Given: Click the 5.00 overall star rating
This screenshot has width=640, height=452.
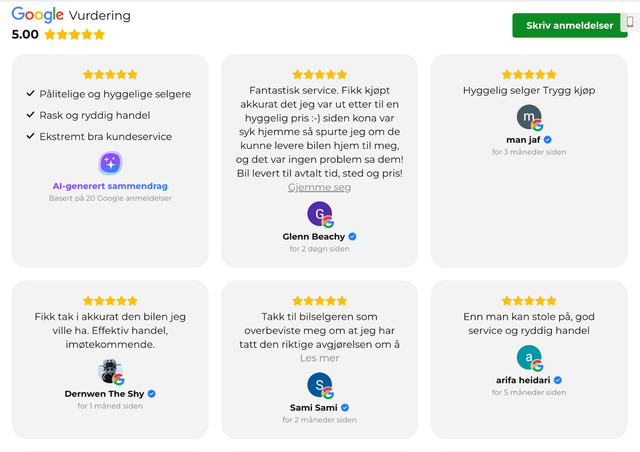Looking at the screenshot, I should [x=75, y=34].
